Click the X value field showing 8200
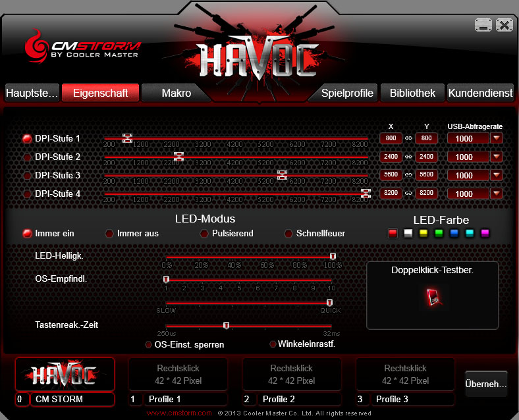Screen dimensions: 519x420 click(391, 193)
